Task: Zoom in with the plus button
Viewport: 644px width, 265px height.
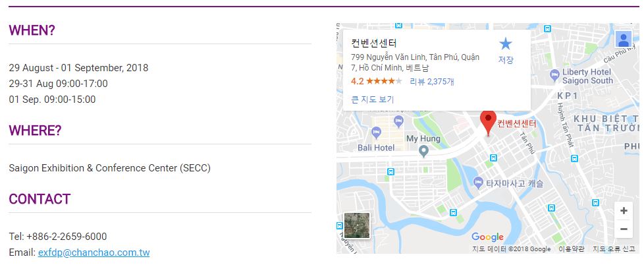Action: pyautogui.click(x=623, y=211)
